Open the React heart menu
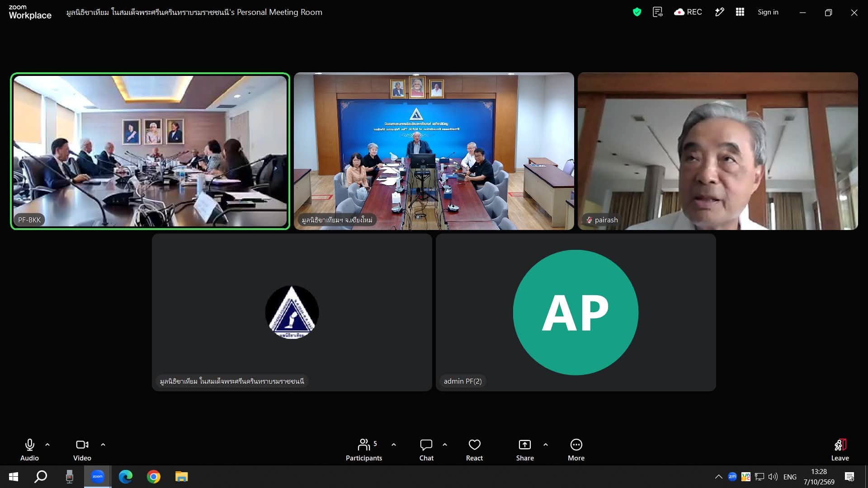868x488 pixels. tap(474, 450)
